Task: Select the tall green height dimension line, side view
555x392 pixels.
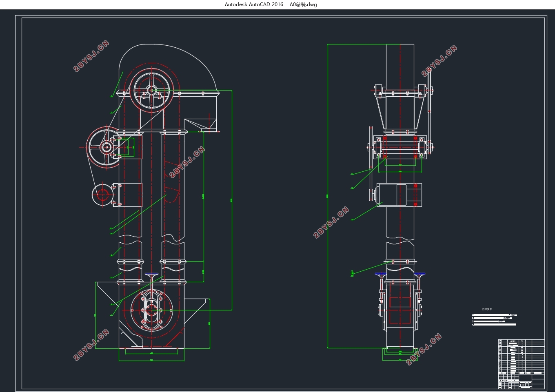Action: [x=328, y=196]
